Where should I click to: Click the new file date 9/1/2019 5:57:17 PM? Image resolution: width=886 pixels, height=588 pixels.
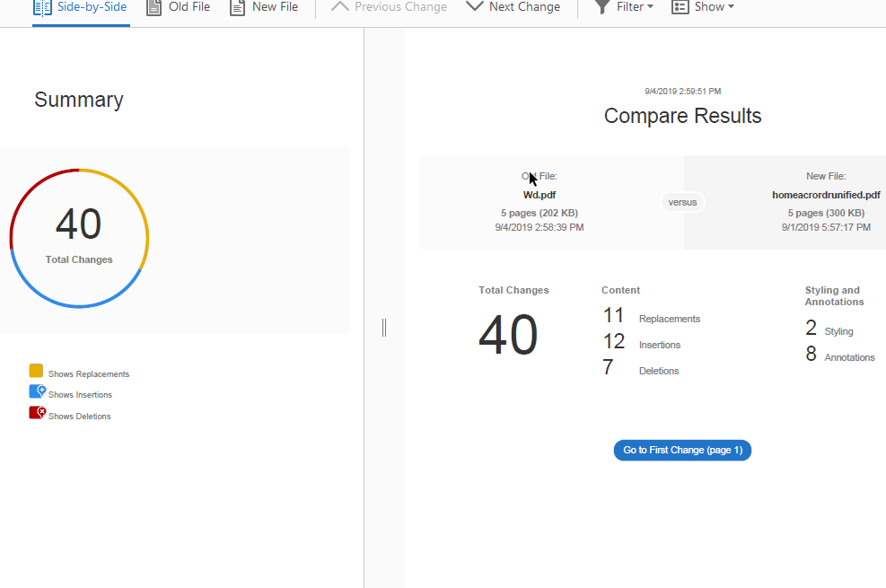click(826, 227)
